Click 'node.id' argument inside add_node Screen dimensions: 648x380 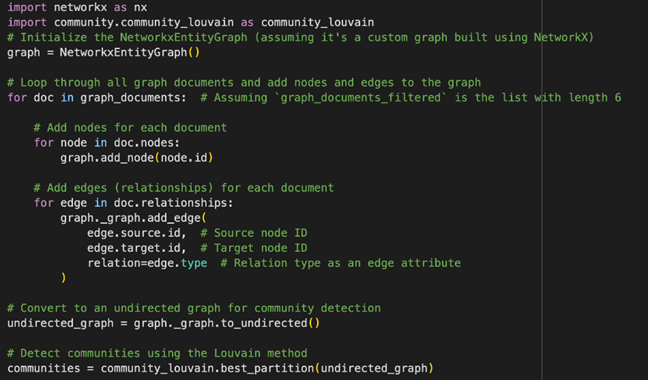(x=184, y=158)
